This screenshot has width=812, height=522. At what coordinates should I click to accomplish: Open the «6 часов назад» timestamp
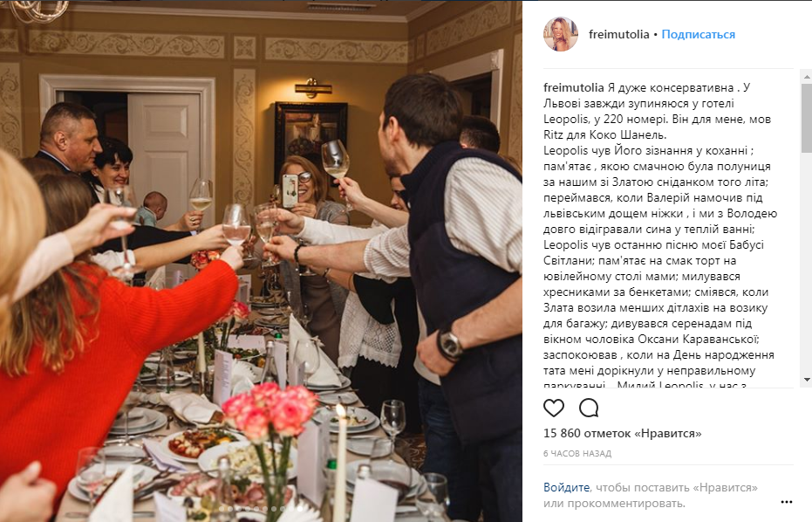(577, 454)
